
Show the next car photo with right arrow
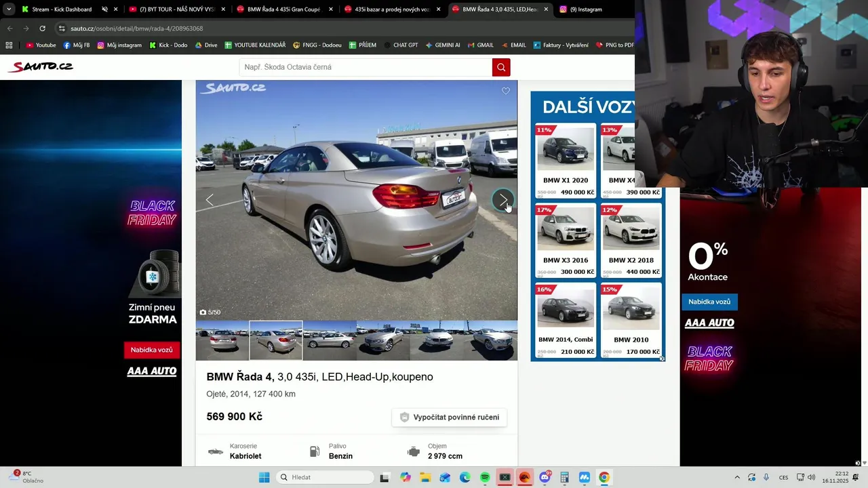(502, 200)
